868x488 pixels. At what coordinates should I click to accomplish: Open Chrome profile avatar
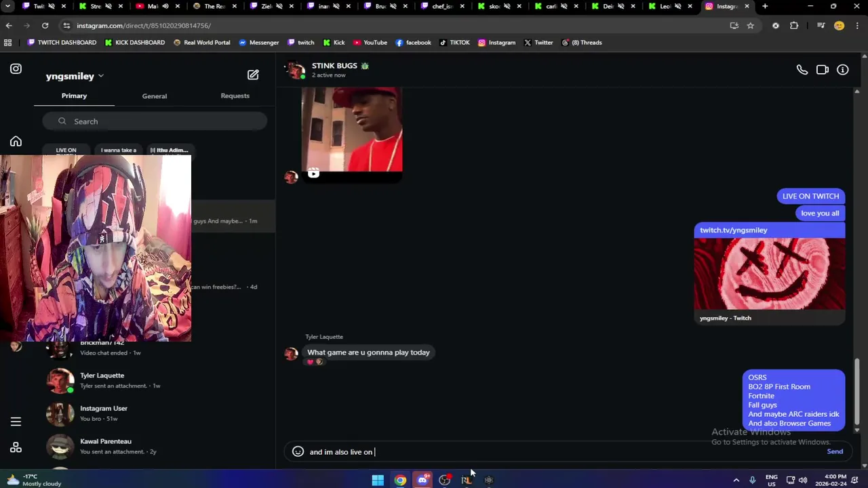pos(839,26)
